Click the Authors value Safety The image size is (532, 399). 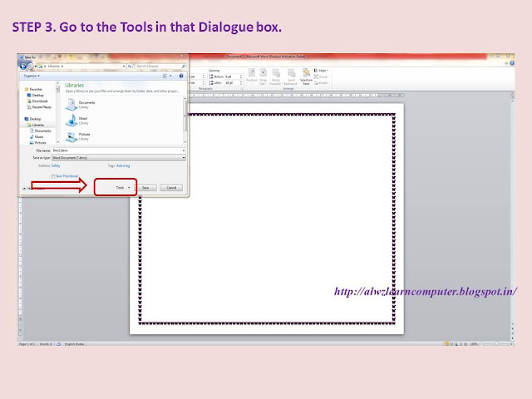click(x=56, y=165)
